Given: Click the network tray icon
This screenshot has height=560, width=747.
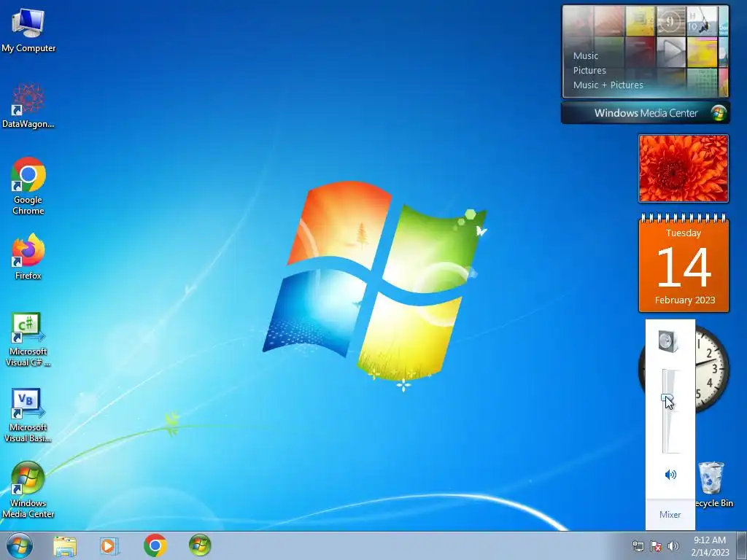Looking at the screenshot, I should [x=638, y=546].
